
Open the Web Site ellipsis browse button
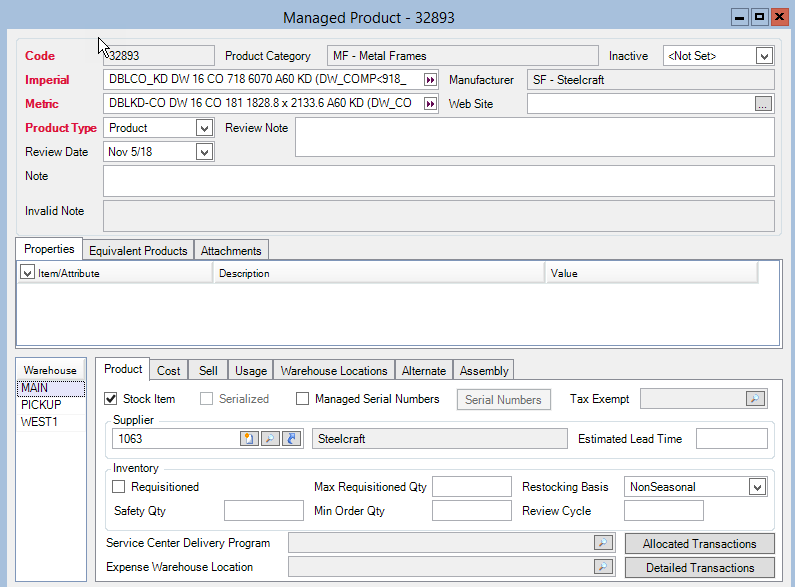(763, 104)
